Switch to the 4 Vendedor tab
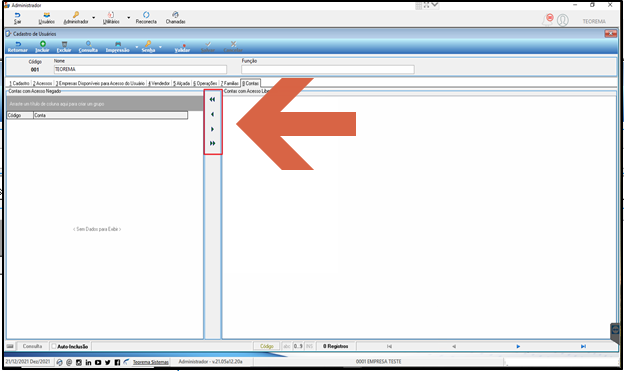 159,83
